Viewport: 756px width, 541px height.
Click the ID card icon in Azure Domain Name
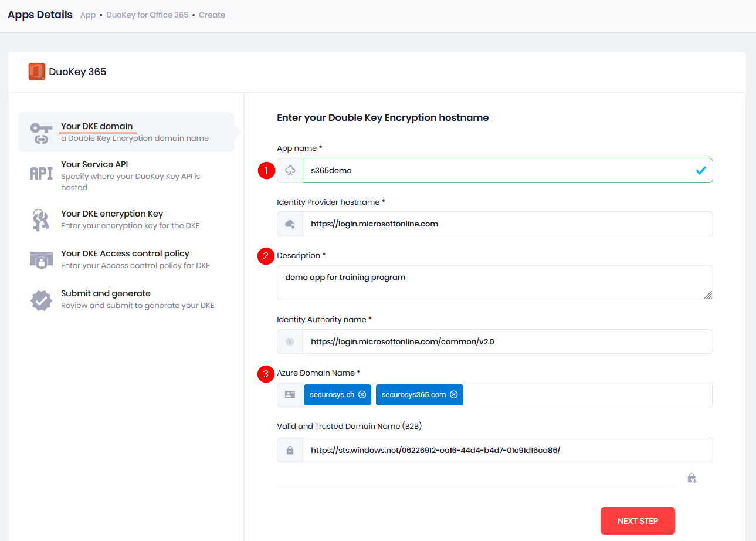tap(290, 395)
